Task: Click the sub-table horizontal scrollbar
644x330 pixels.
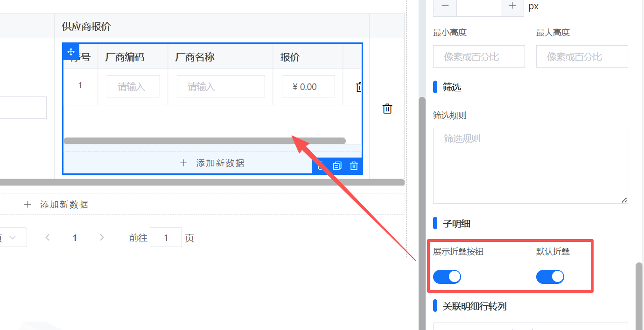Action: pyautogui.click(x=204, y=141)
